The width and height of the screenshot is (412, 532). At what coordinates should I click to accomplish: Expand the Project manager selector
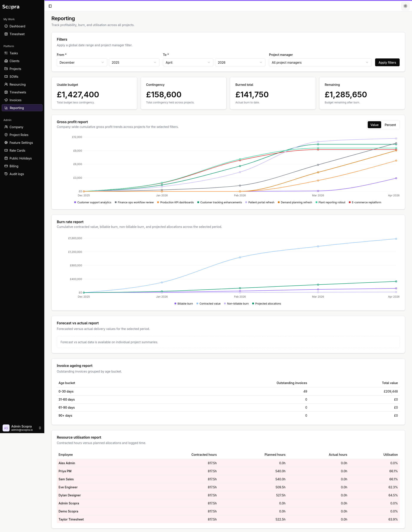coord(320,62)
